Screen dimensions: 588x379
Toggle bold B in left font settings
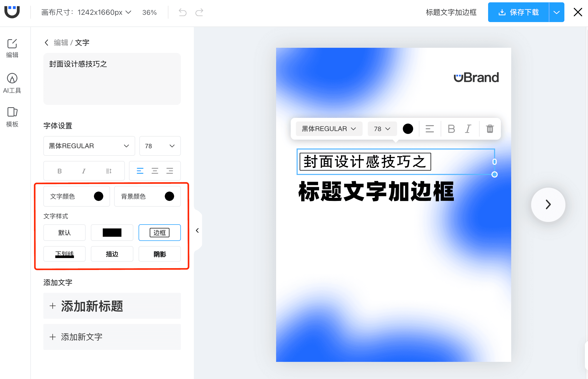59,171
